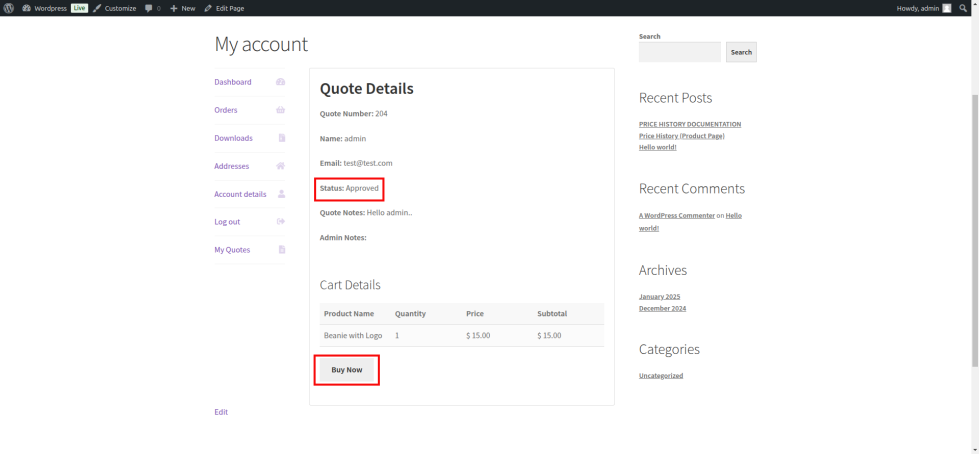This screenshot has width=979, height=454.
Task: Focus the Search input field
Action: tap(679, 52)
